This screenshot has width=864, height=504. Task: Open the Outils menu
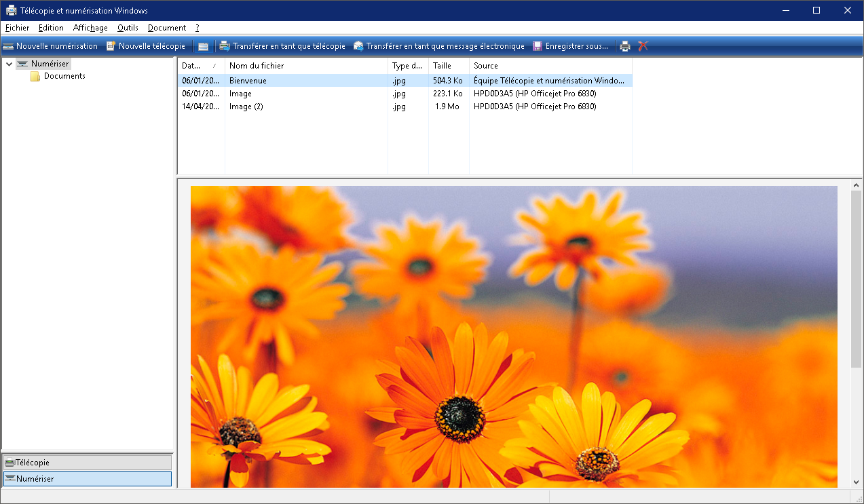click(x=128, y=28)
